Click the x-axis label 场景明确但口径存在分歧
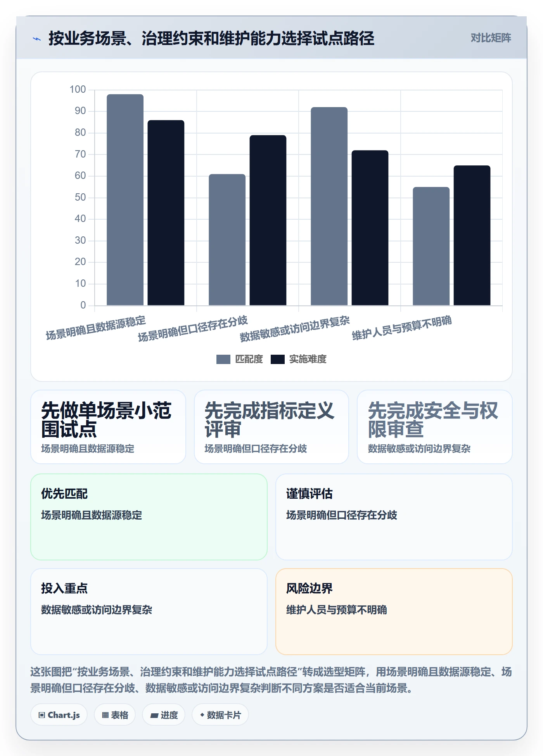Viewport: 543px width, 756px height. pyautogui.click(x=193, y=329)
